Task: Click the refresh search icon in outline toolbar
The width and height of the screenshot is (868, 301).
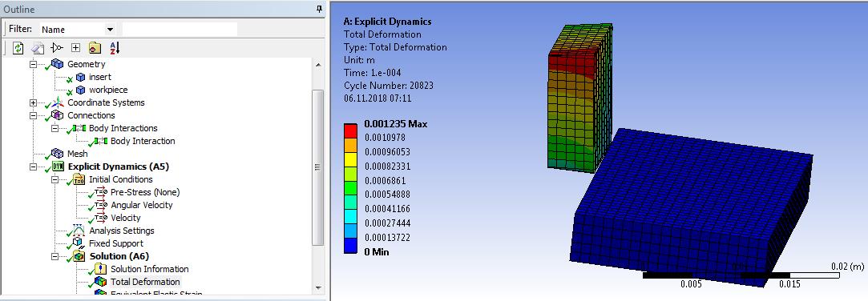Action: [18, 47]
